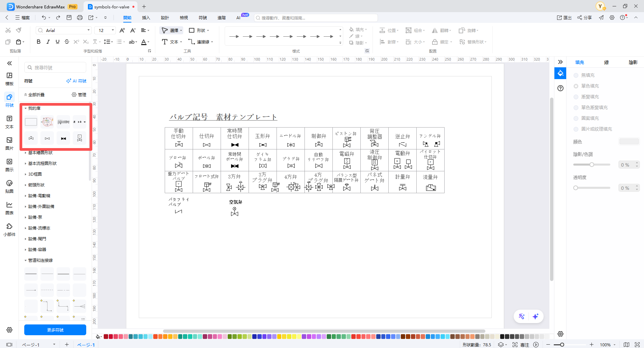Click the 搜尋符號 search field
This screenshot has height=348, width=644.
[x=55, y=67]
